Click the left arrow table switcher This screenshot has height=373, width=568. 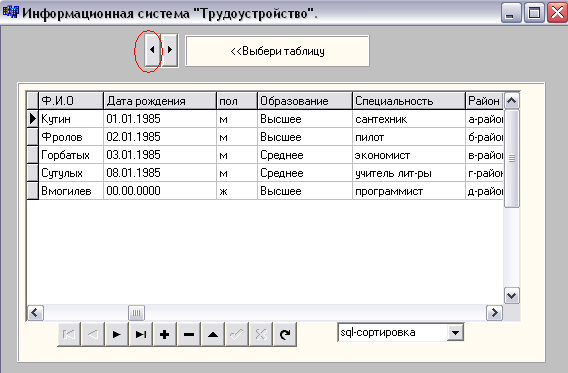coord(153,50)
